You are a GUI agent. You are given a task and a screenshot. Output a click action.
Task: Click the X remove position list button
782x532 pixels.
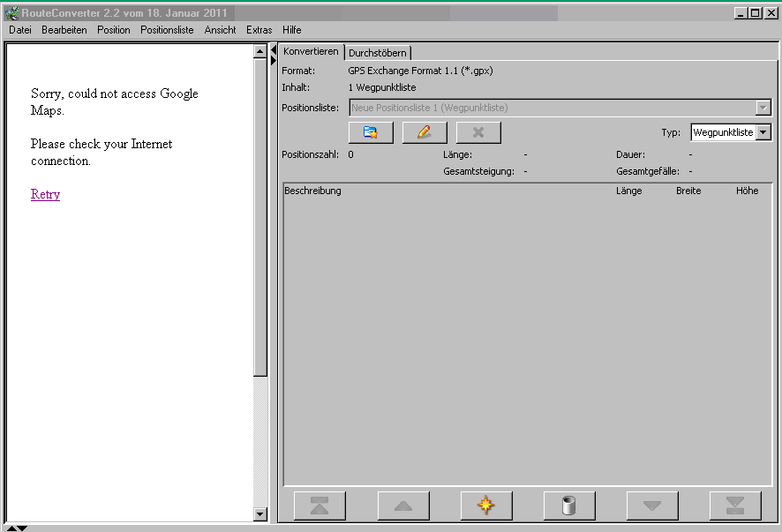tap(478, 132)
